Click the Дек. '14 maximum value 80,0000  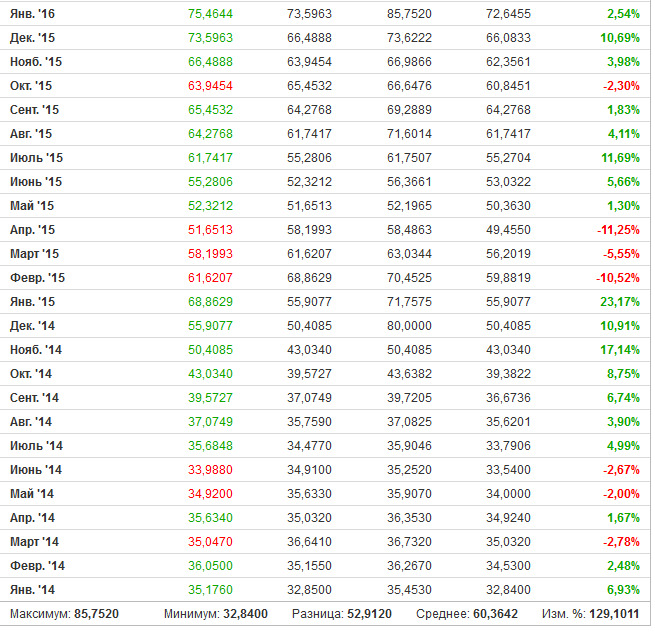(409, 326)
